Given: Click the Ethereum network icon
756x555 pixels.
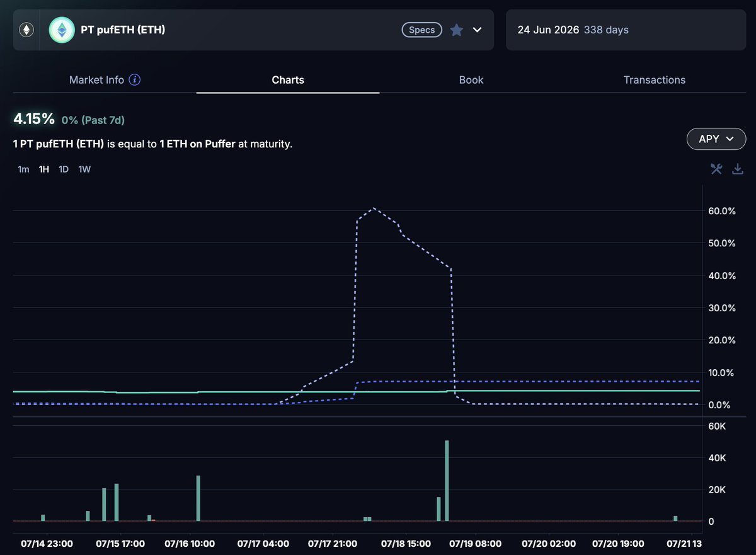Looking at the screenshot, I should tap(26, 30).
